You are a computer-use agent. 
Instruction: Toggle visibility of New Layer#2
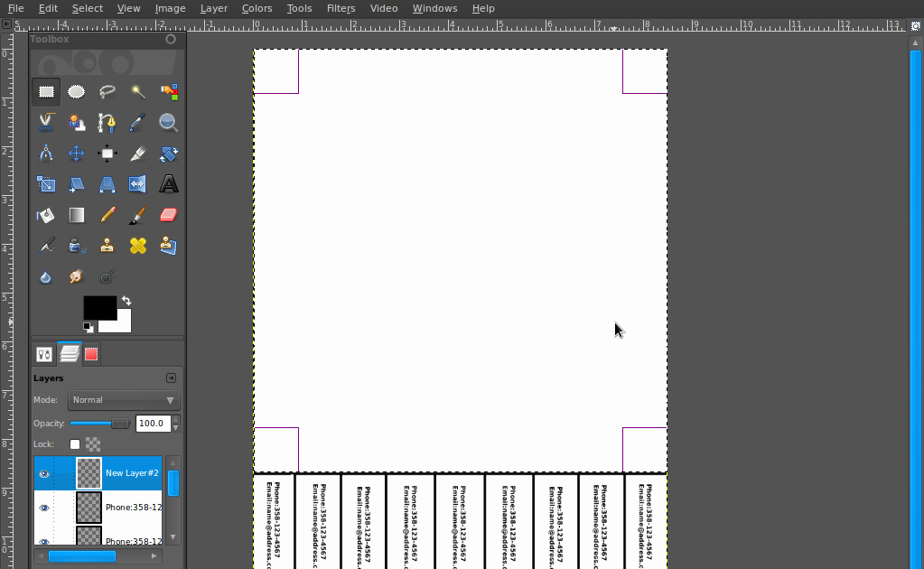(44, 473)
